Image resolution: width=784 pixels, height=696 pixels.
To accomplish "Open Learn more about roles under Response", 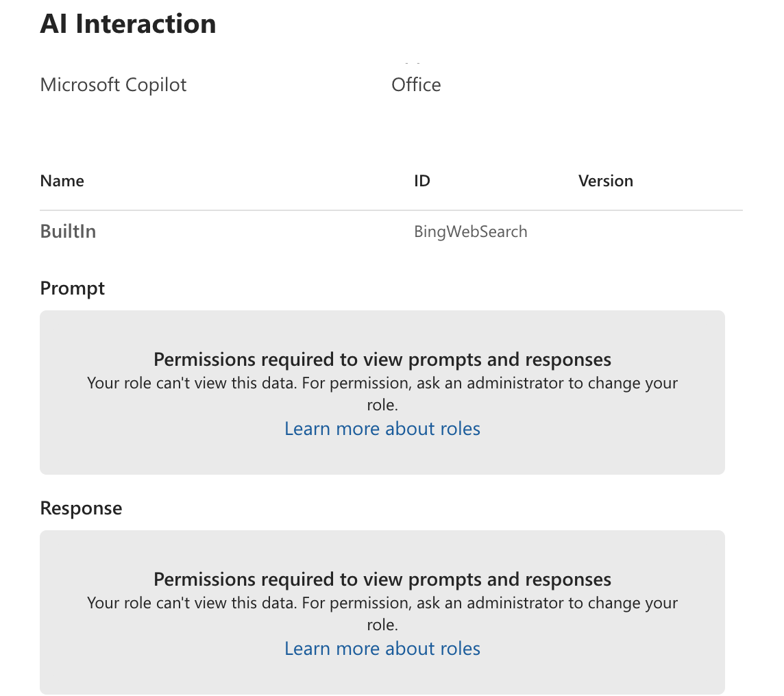I will [382, 649].
